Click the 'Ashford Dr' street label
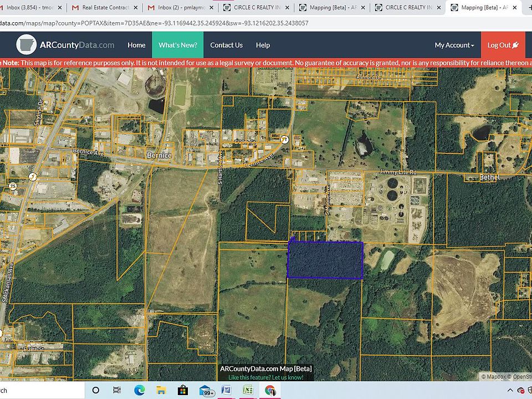 click(x=369, y=77)
